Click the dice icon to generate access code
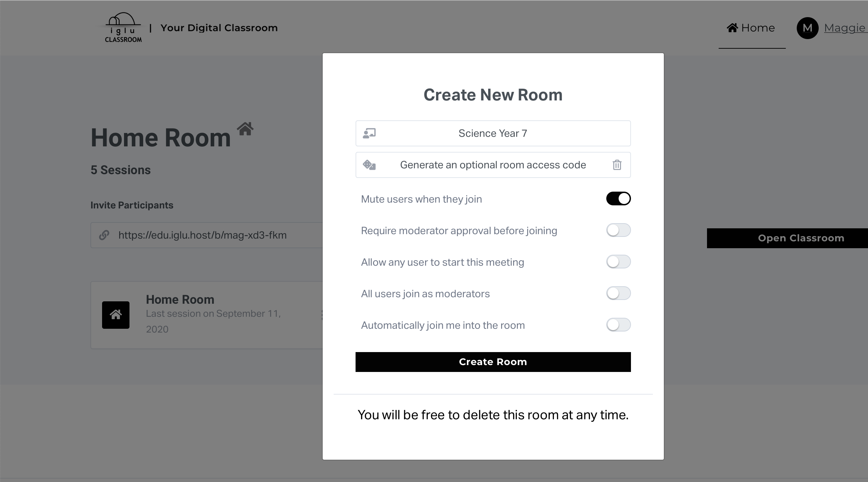Screen dimensions: 868x482 click(369, 165)
